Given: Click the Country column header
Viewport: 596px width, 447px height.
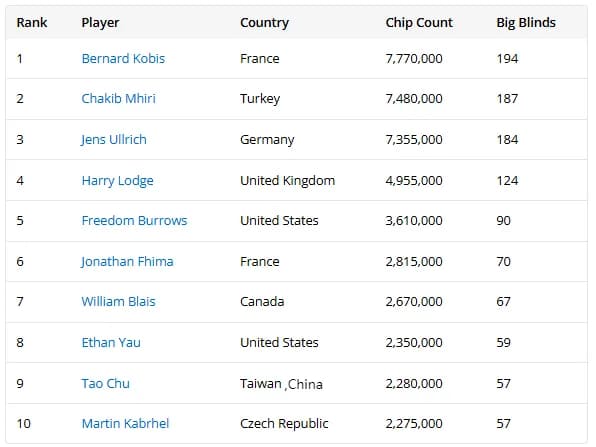Looking at the screenshot, I should (x=265, y=23).
